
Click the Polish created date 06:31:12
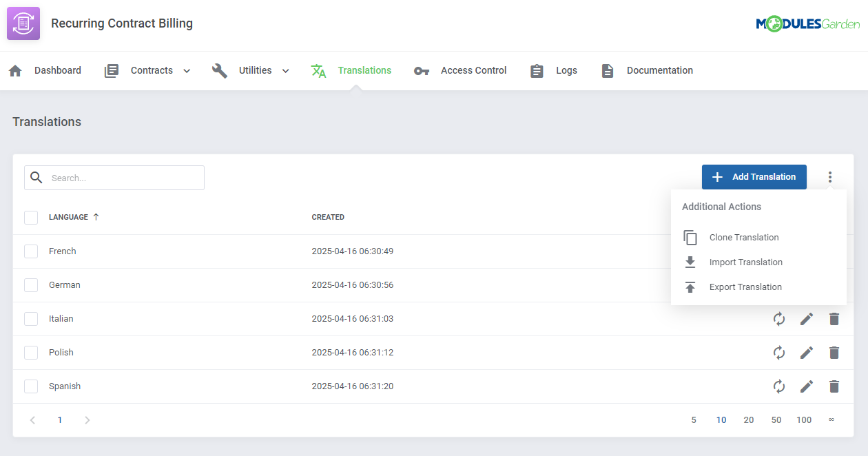[353, 353]
